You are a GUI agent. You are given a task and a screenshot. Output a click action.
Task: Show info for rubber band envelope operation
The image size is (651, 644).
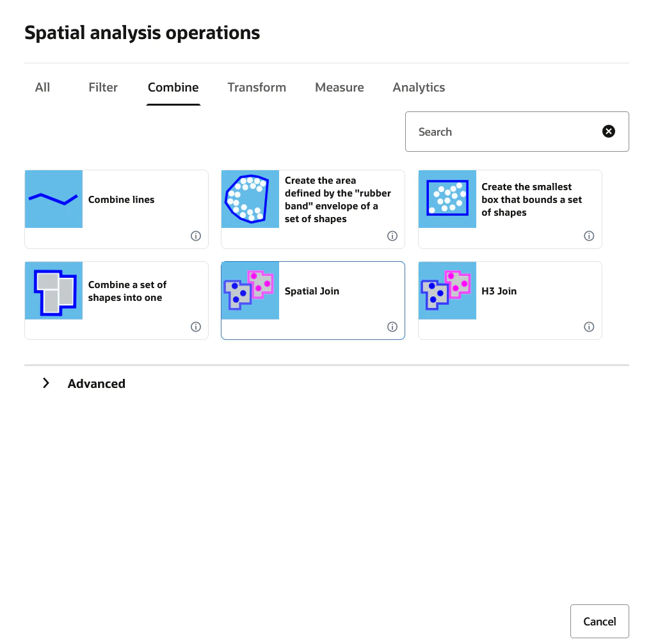[x=392, y=236]
